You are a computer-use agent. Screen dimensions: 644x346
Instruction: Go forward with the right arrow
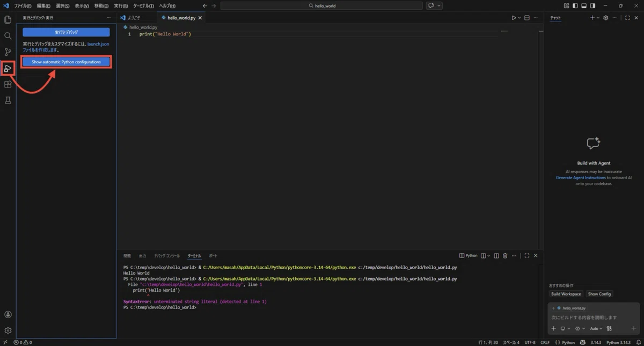(214, 5)
